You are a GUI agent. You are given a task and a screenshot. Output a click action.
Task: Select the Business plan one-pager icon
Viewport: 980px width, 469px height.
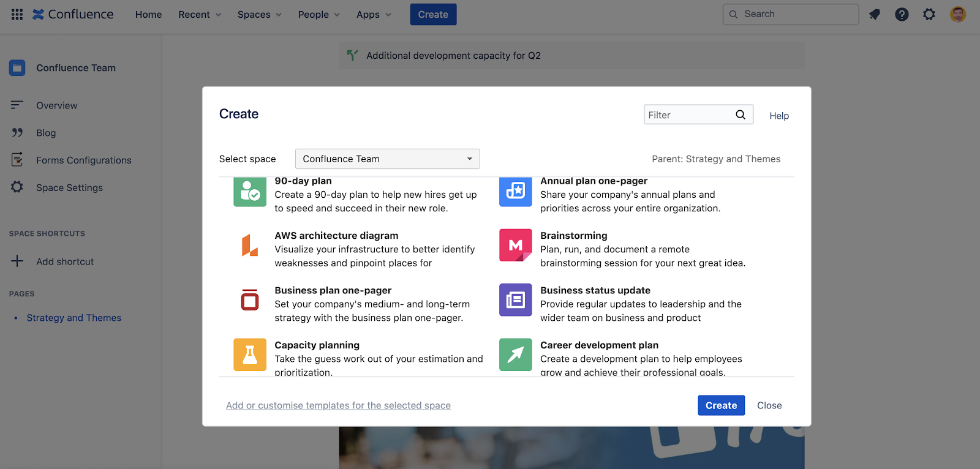250,300
